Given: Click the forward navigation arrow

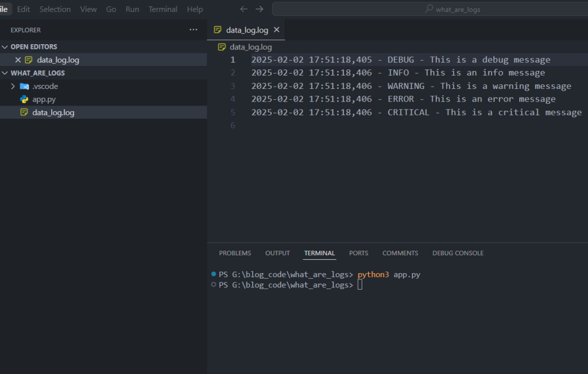Looking at the screenshot, I should pos(259,9).
